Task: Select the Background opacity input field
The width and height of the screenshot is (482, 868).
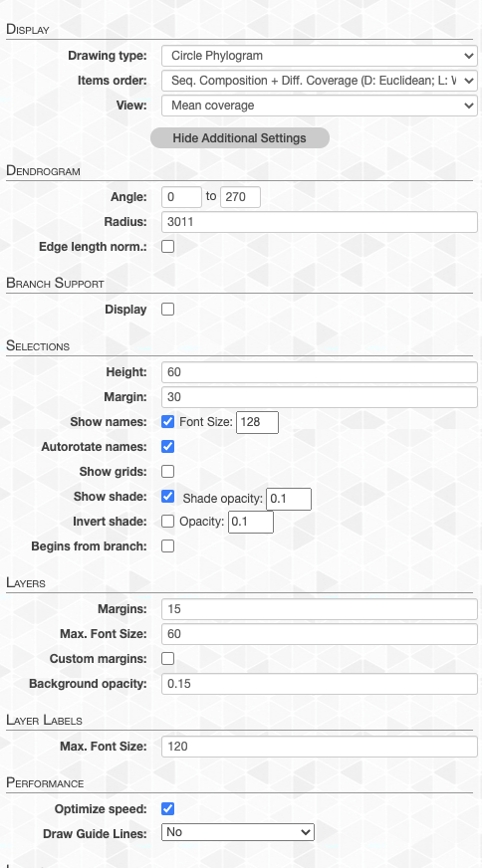Action: [x=319, y=684]
